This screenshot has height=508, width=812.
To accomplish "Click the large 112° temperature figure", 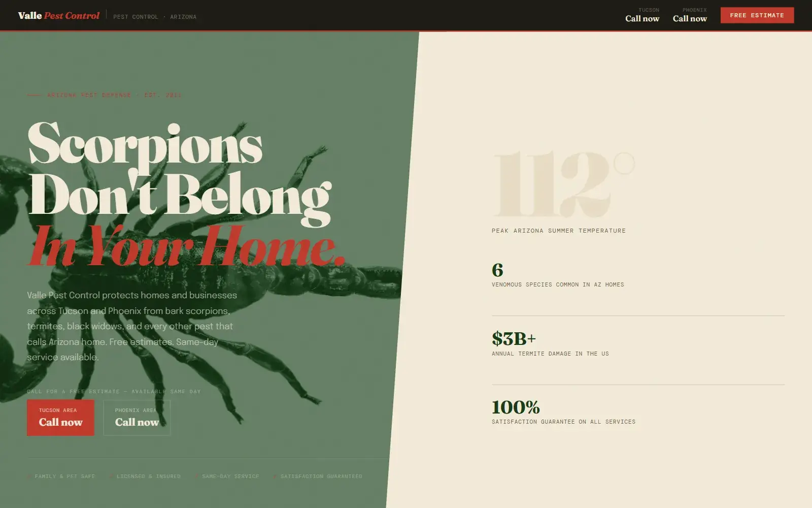I will tap(563, 183).
